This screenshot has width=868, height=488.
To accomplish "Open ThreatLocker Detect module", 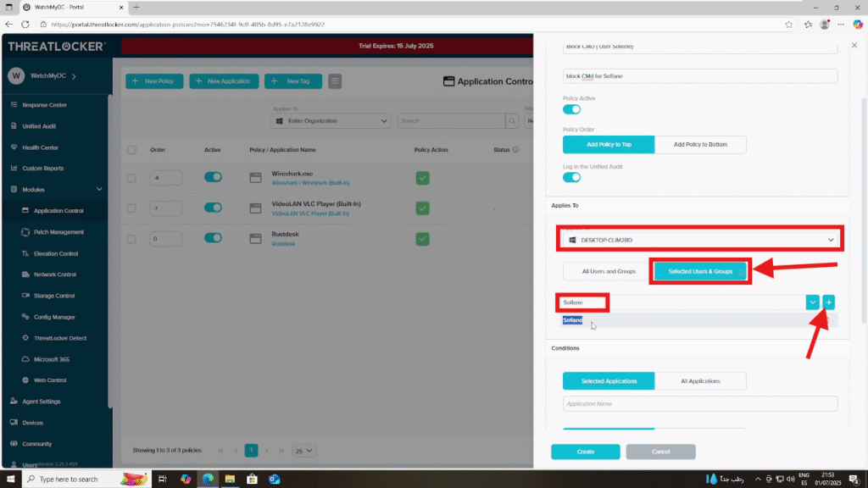I will tap(60, 338).
